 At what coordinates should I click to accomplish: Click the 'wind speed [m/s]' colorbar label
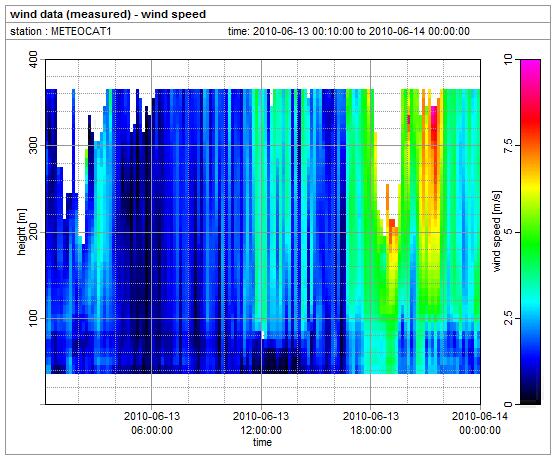tap(497, 232)
